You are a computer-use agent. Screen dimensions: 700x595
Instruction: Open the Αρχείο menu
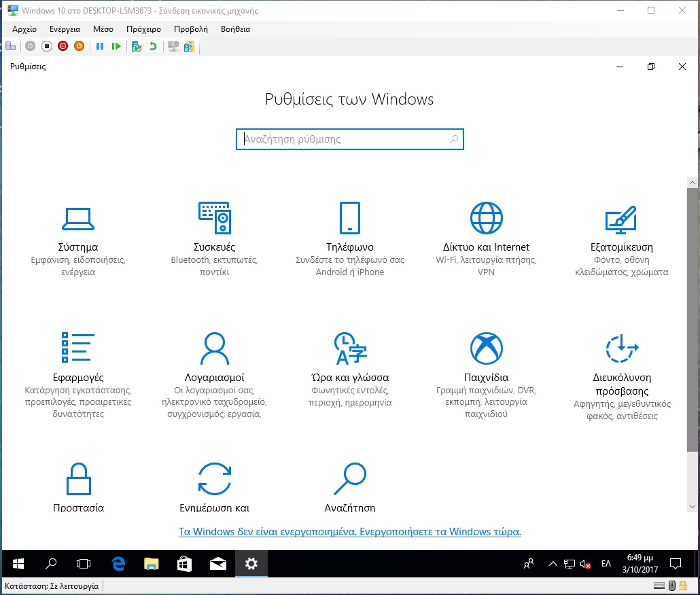(24, 29)
